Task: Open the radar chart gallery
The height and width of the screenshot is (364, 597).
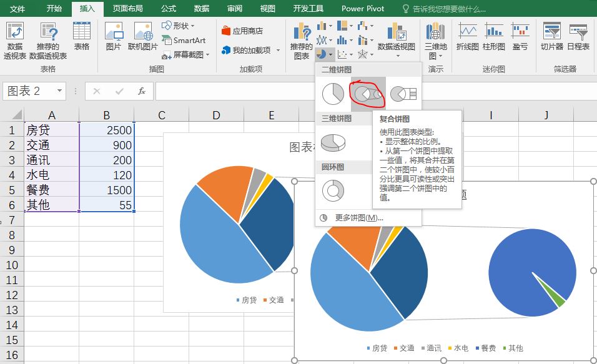Action: click(365, 54)
